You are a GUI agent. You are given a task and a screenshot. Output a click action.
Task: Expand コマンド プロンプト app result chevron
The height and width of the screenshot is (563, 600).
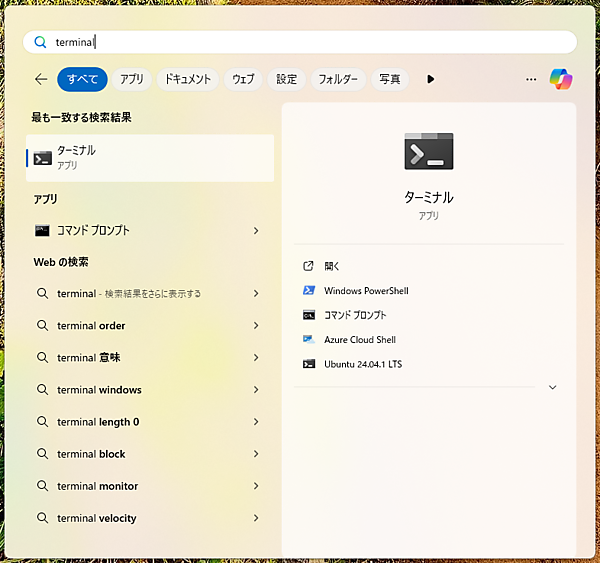tap(256, 231)
